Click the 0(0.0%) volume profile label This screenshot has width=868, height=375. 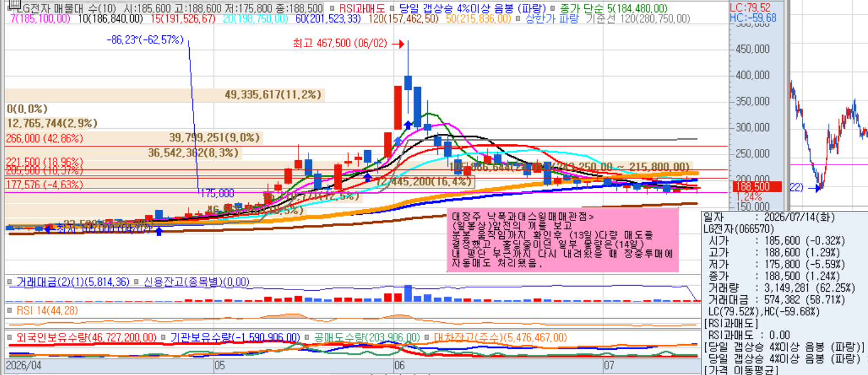(27, 109)
